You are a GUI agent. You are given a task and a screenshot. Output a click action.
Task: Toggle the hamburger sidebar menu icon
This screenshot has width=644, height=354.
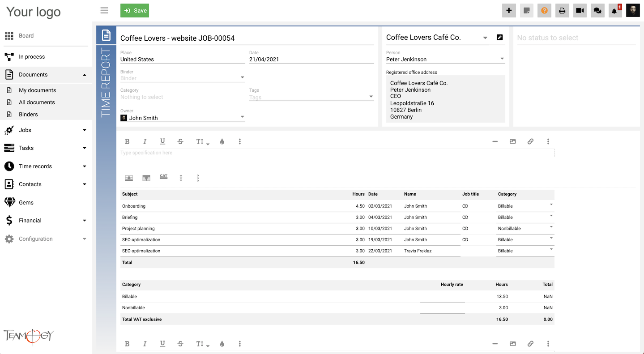[104, 11]
